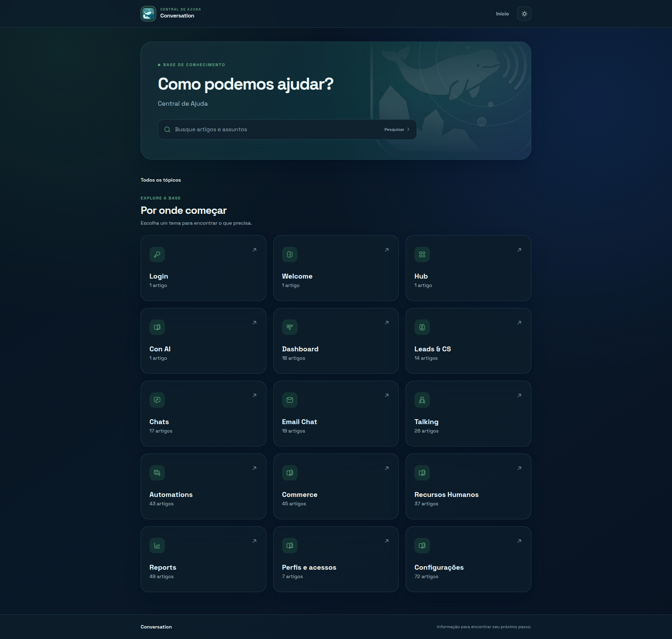Go to the Dashboard topic title

click(x=300, y=349)
